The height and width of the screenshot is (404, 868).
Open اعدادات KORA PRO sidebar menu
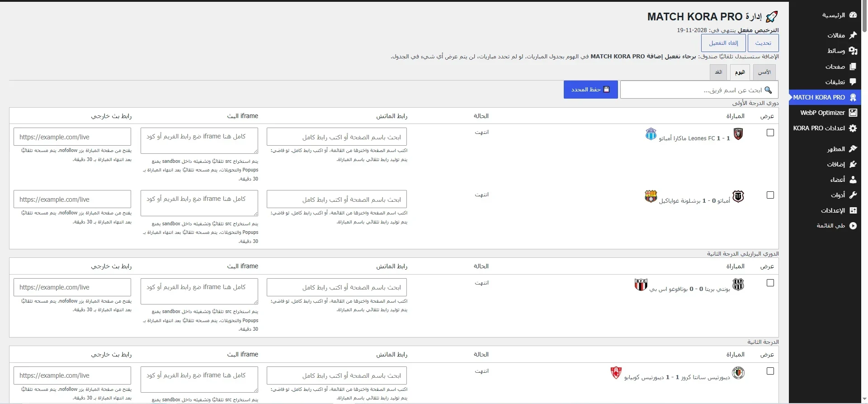coord(826,128)
